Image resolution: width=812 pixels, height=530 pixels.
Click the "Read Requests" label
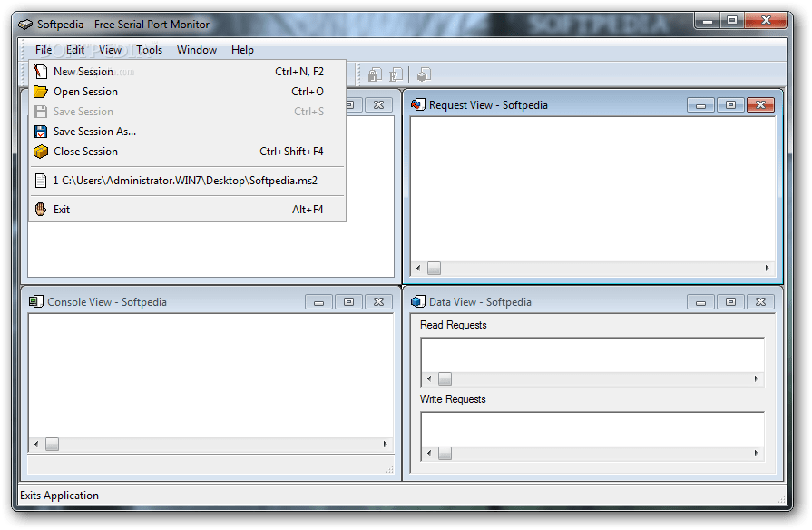(x=454, y=325)
